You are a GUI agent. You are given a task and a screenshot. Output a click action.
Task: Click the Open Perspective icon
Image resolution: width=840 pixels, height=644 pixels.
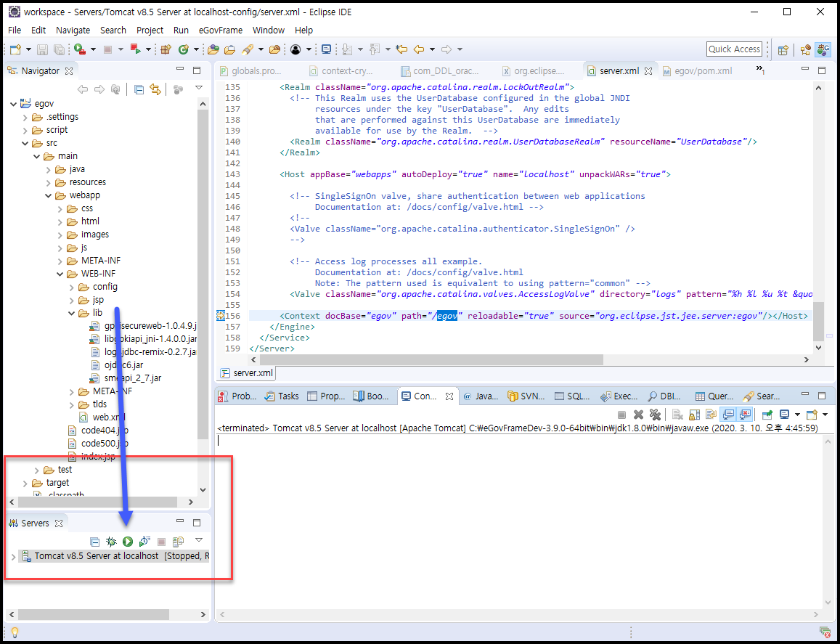point(783,49)
